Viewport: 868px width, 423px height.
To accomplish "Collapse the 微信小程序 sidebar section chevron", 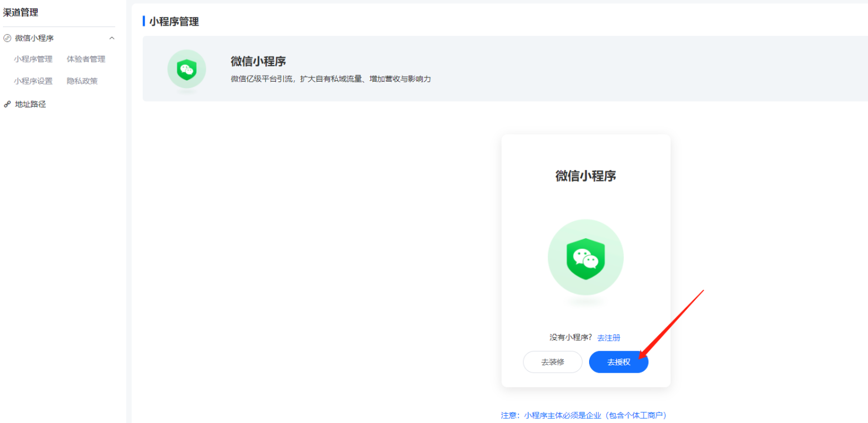I will (x=112, y=38).
